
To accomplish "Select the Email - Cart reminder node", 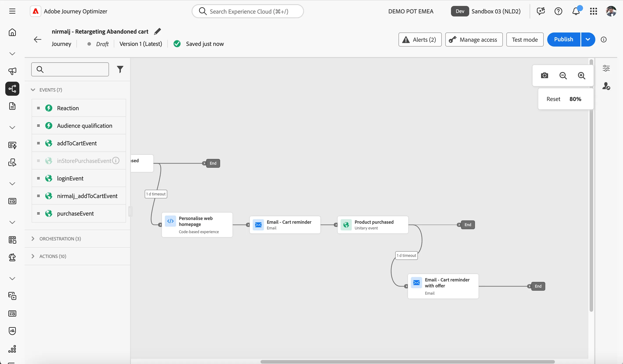I will (x=285, y=225).
